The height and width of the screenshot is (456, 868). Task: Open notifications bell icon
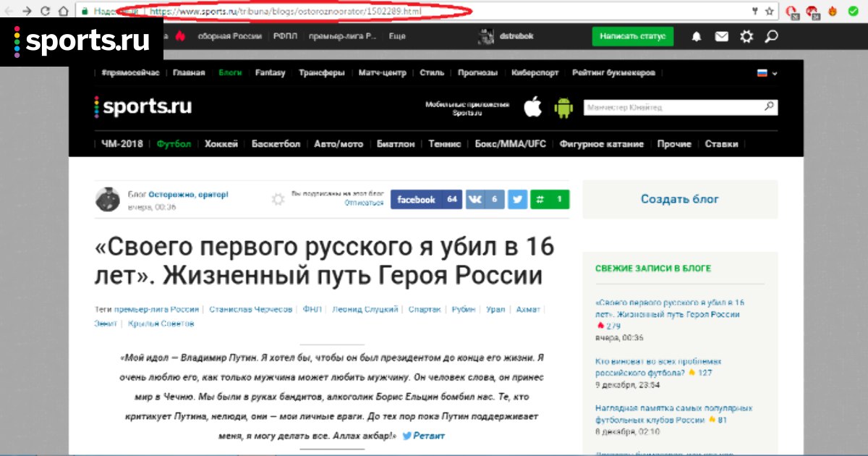pyautogui.click(x=697, y=36)
